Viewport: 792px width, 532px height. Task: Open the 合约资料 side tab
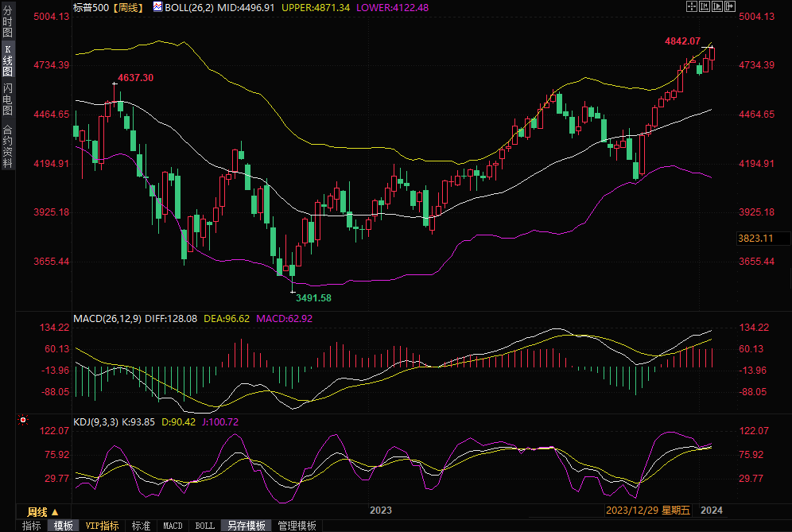(7, 146)
